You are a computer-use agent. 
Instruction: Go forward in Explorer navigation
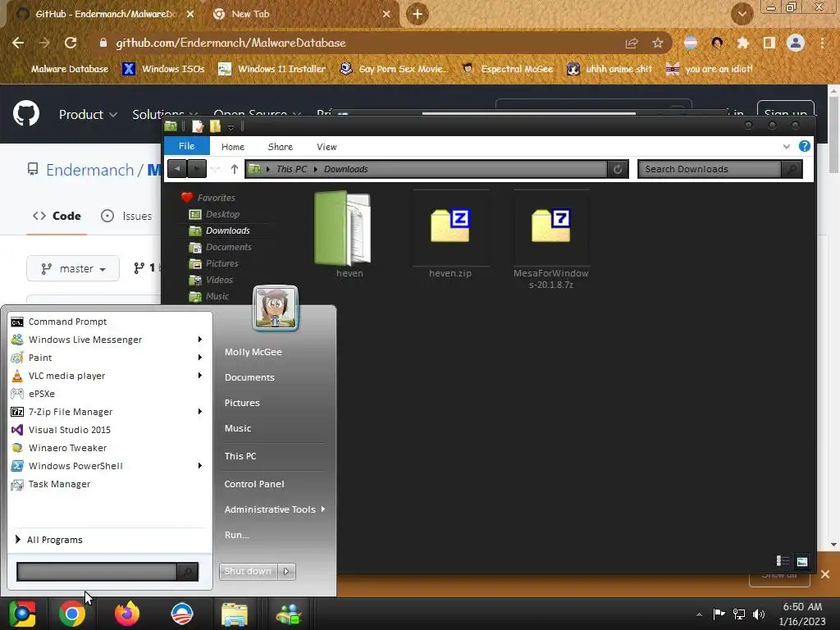click(197, 169)
